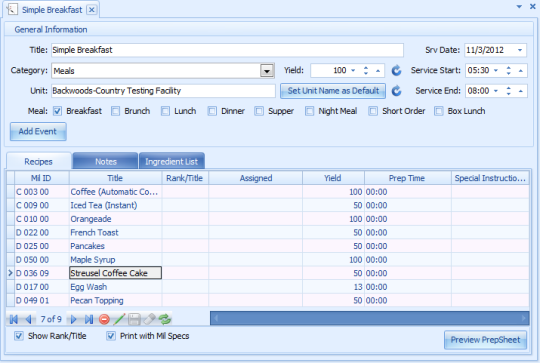Click scrollbar left arrow in grid

216,318
